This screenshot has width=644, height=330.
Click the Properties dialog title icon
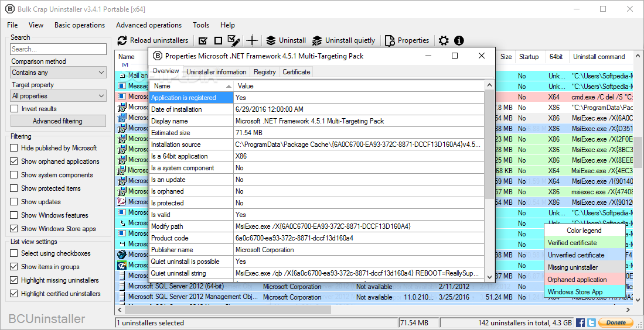click(x=157, y=56)
